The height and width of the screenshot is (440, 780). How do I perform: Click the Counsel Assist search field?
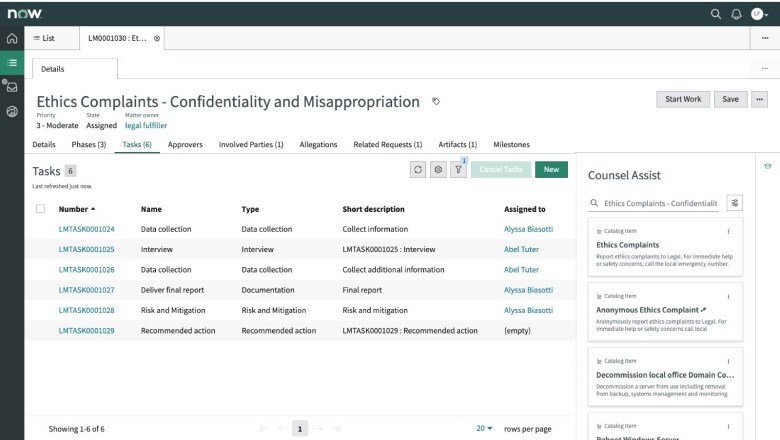655,203
